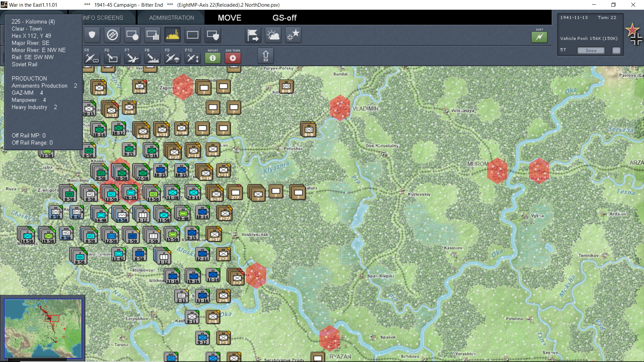Select F5 air recon mode icon

[92, 58]
